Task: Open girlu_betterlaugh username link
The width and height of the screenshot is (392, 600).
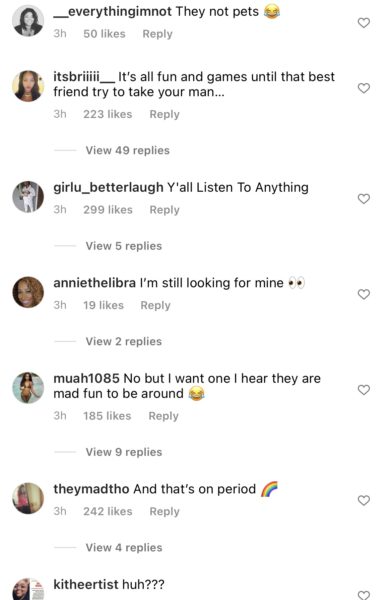Action: (x=108, y=188)
